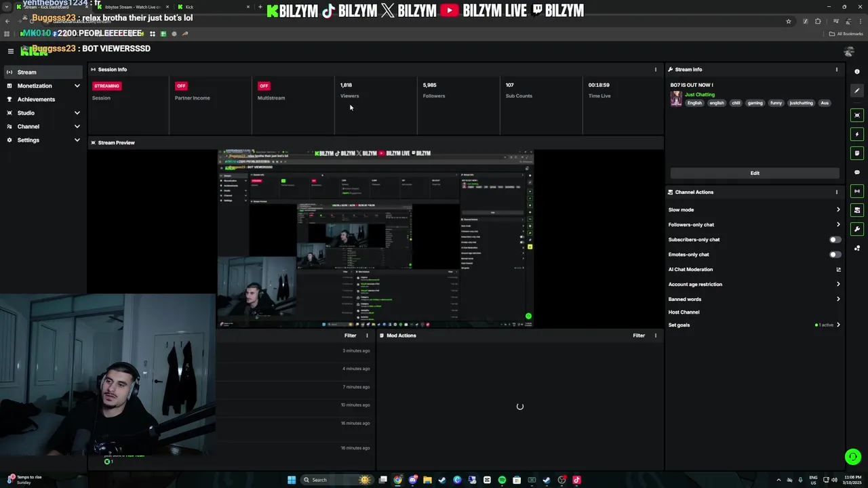Toggle the channel actions widget icon

coord(857,210)
